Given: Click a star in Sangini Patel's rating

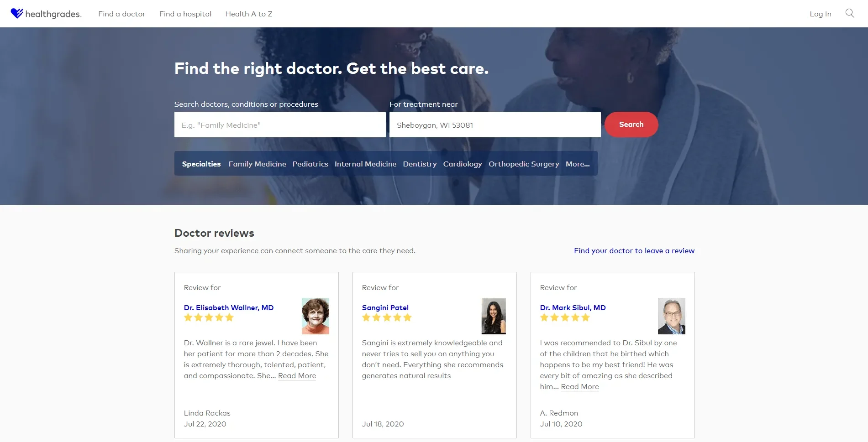Looking at the screenshot, I should click(x=387, y=317).
